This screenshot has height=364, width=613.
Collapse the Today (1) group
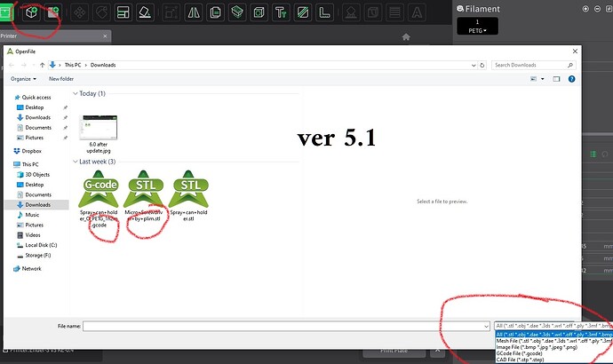pyautogui.click(x=75, y=93)
